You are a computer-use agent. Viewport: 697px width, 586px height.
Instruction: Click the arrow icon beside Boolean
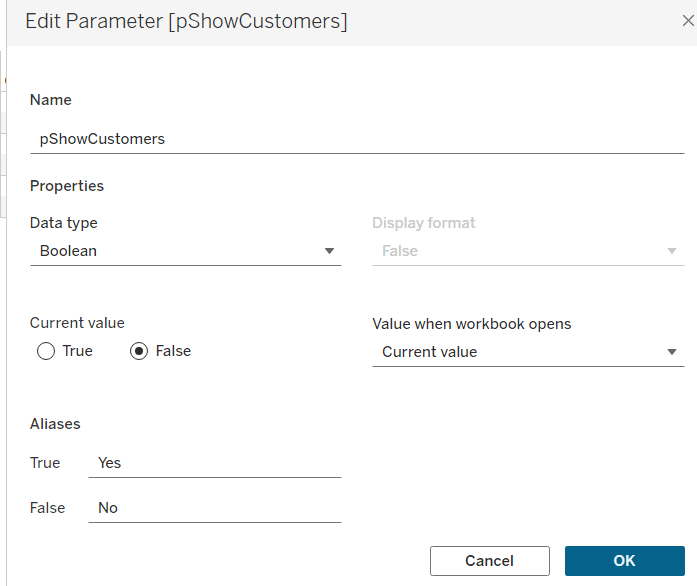tap(329, 251)
